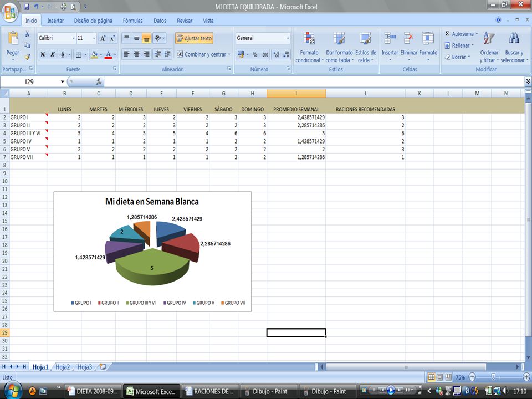Apply percent style format

click(x=255, y=54)
